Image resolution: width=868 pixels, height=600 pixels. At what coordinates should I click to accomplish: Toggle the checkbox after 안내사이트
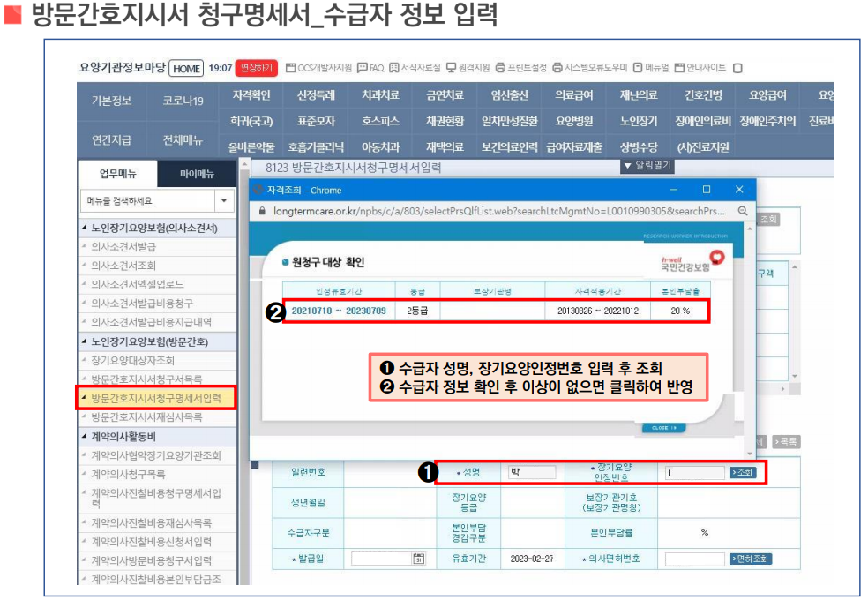(737, 68)
